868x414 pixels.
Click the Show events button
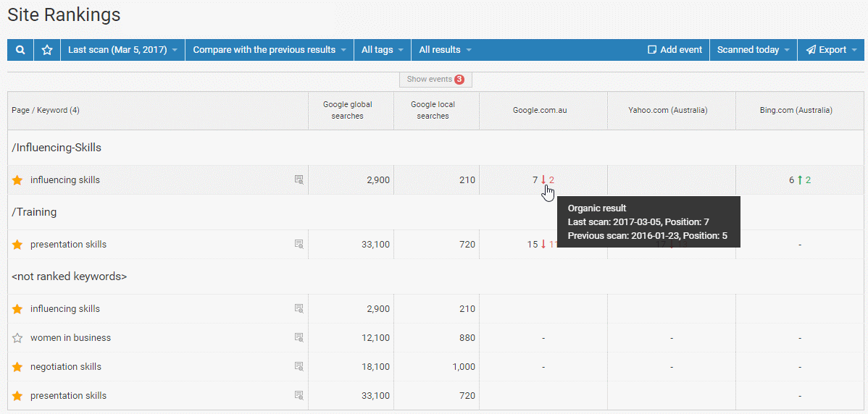435,80
